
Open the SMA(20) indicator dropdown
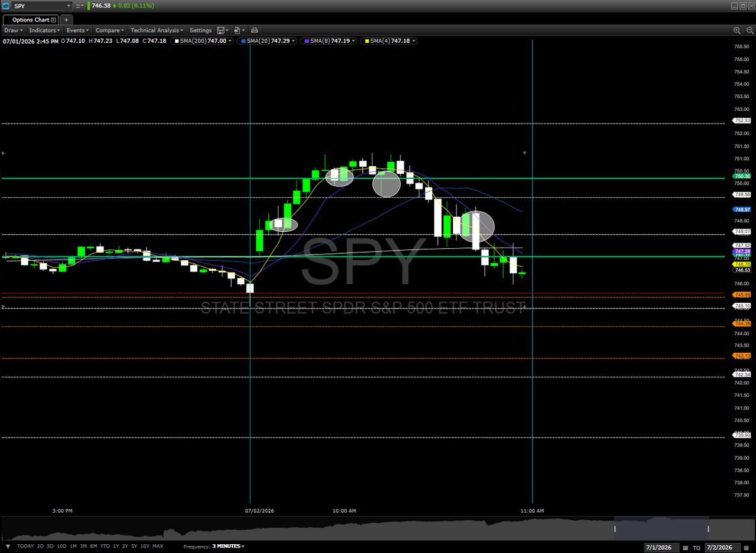292,41
